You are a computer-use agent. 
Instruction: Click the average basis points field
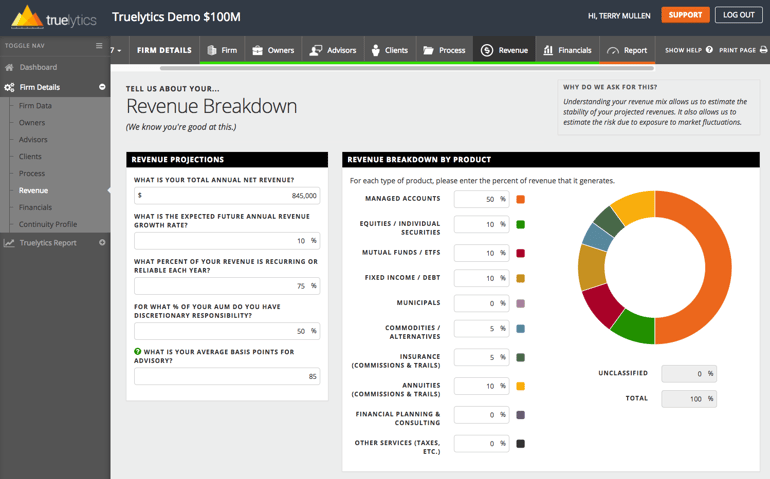227,376
